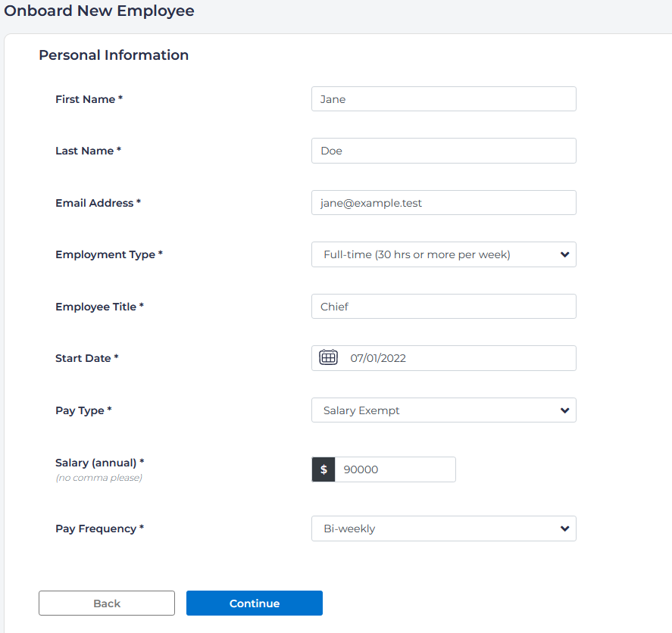Open the Pay Type dropdown
Screen dimensions: 672x633
coord(443,410)
